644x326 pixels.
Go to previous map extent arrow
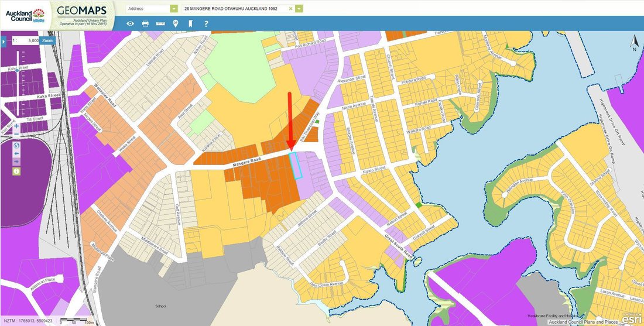(16, 153)
